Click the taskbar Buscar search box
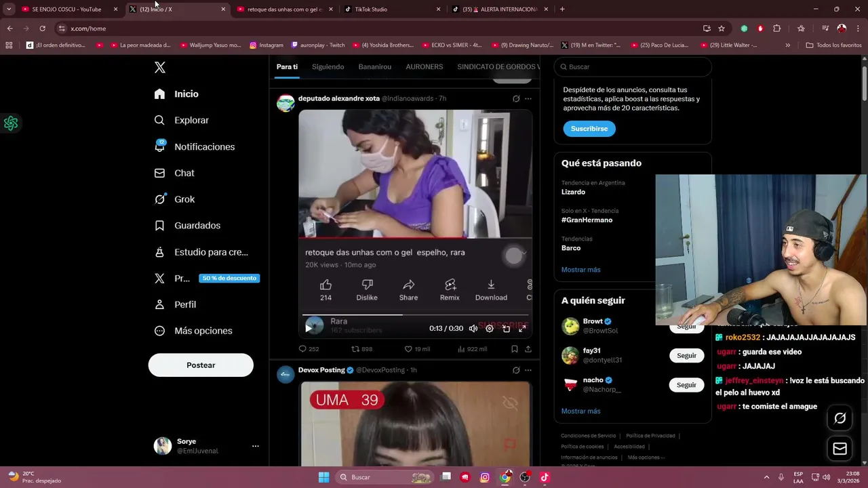The height and width of the screenshot is (488, 868). (387, 477)
